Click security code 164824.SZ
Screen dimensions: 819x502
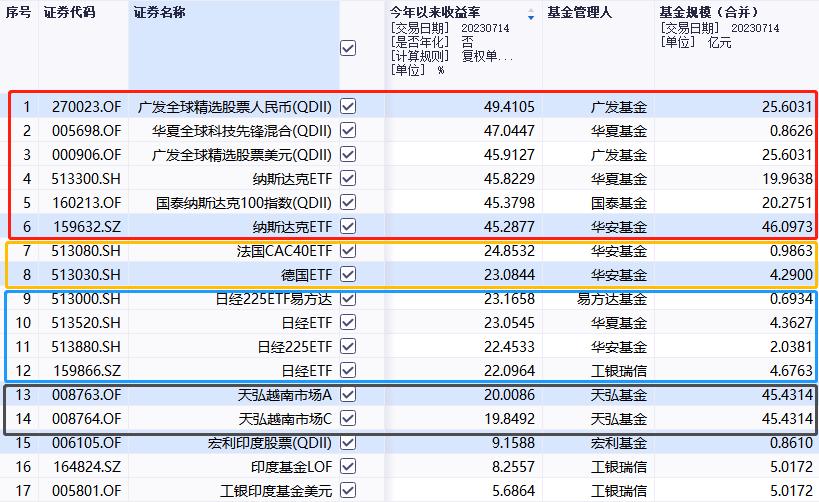coord(87,468)
